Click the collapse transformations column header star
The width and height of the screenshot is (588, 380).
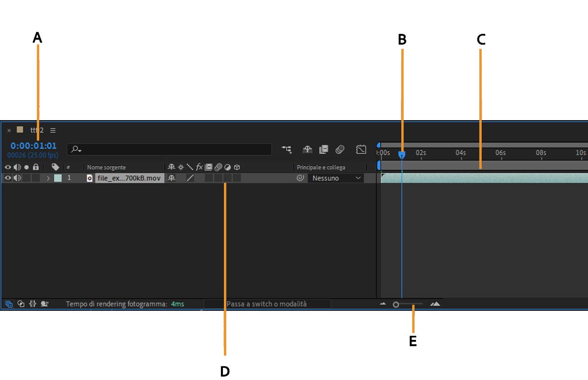[181, 167]
